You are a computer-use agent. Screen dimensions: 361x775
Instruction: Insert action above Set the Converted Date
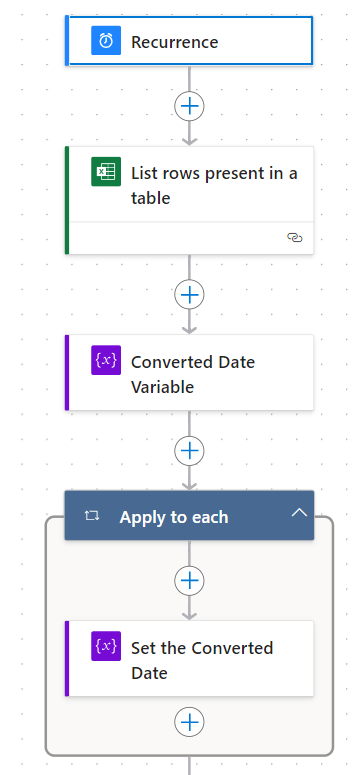pos(189,580)
